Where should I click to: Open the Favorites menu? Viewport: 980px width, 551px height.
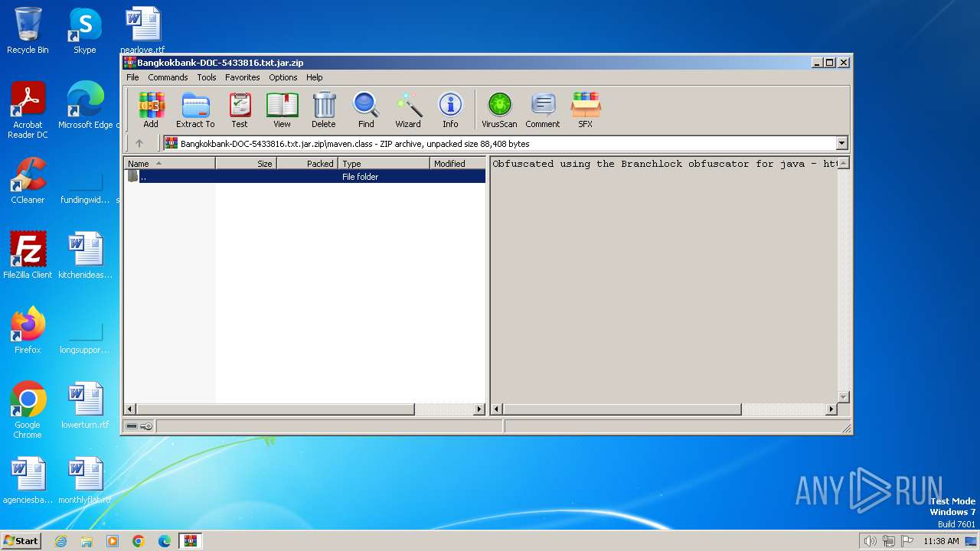243,77
